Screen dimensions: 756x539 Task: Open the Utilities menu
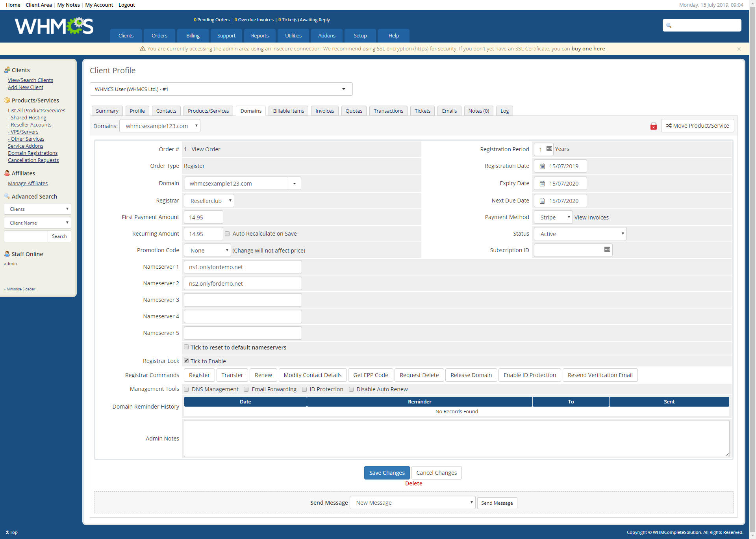coord(293,36)
